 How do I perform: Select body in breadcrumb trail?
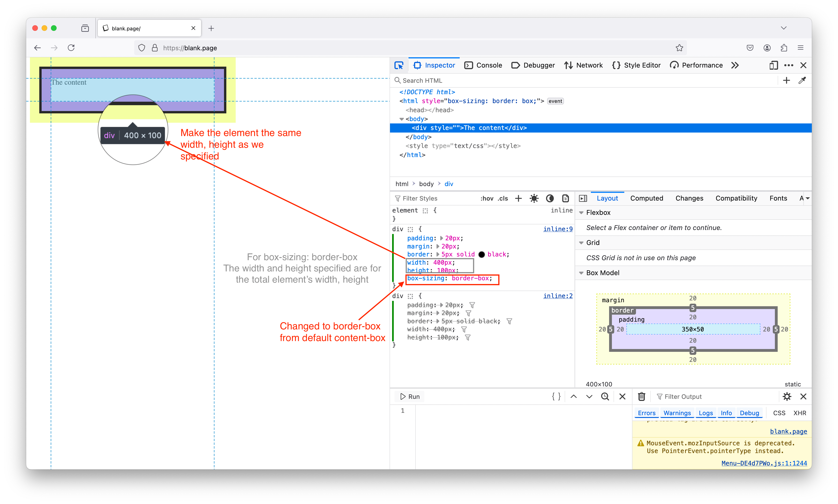pyautogui.click(x=426, y=184)
